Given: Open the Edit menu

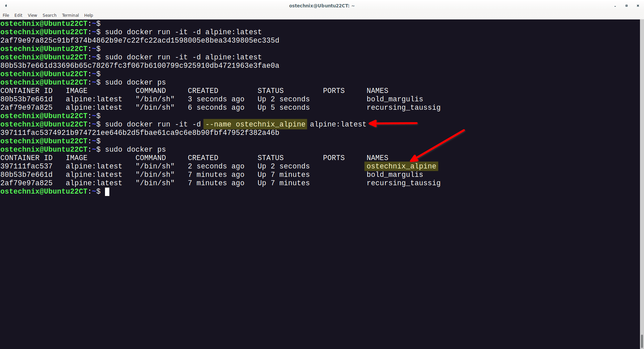Looking at the screenshot, I should click(x=18, y=15).
